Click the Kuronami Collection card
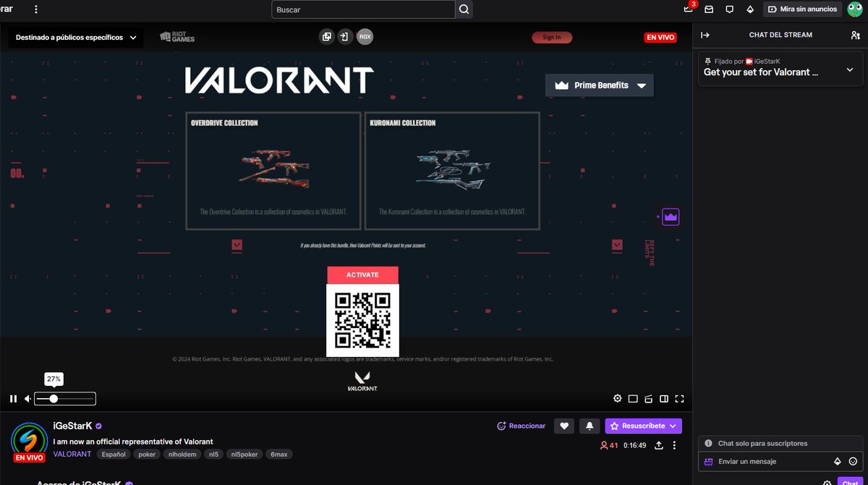The height and width of the screenshot is (485, 868). coord(452,171)
